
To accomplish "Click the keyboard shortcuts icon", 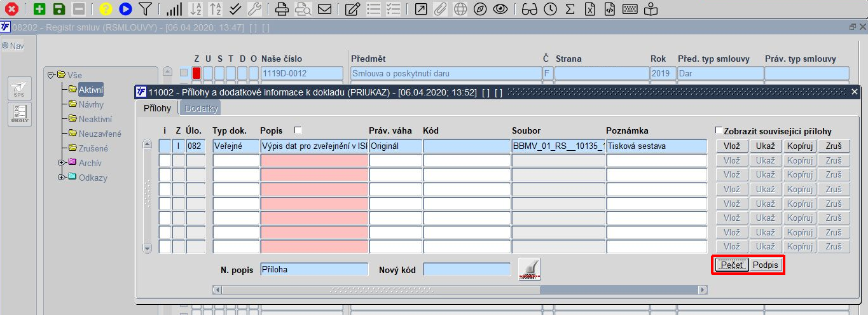I will (x=630, y=9).
